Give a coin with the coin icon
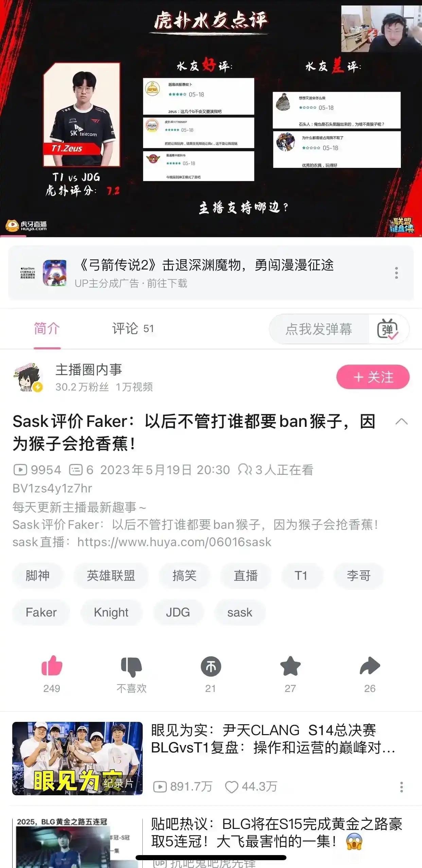422x868 pixels. coord(211,666)
